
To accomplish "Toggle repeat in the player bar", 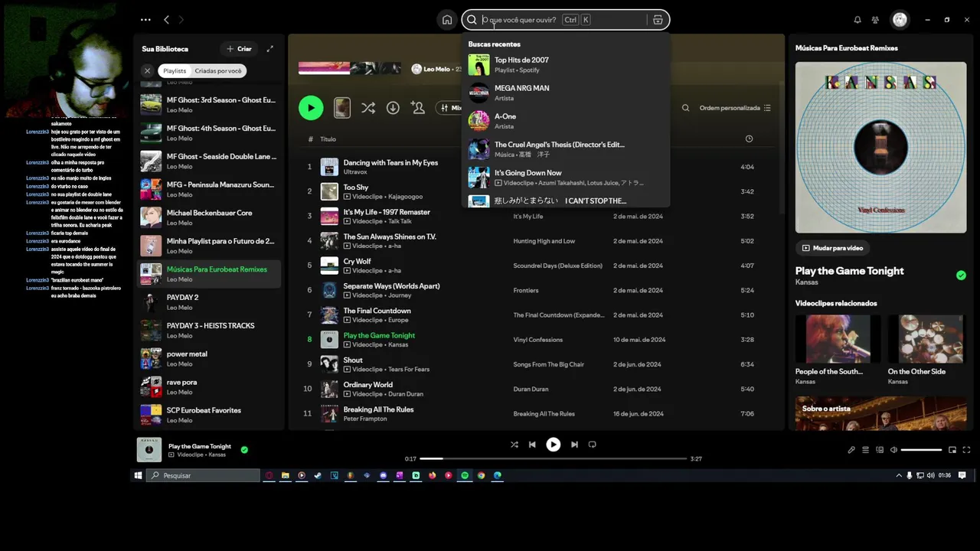I will (592, 445).
